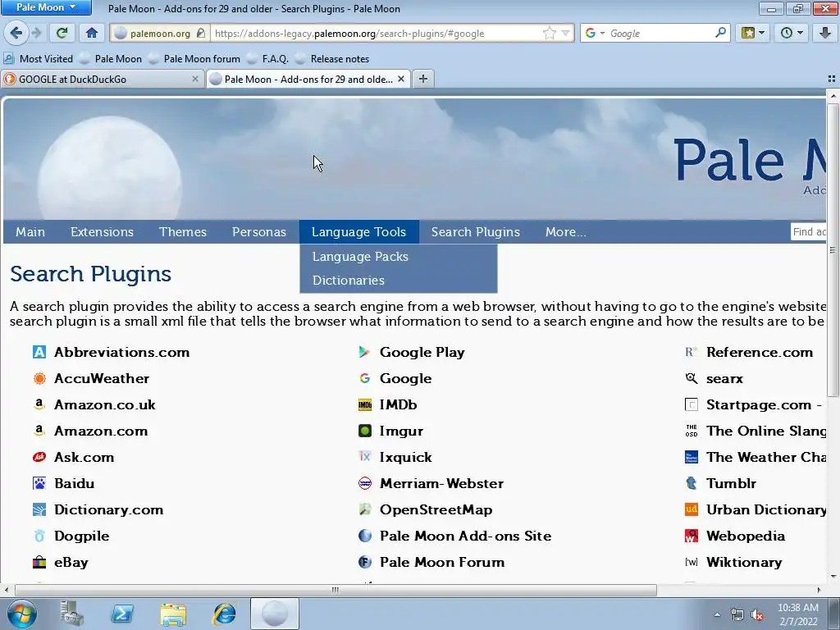840x630 pixels.
Task: Click the Imgur green icon
Action: (x=365, y=431)
